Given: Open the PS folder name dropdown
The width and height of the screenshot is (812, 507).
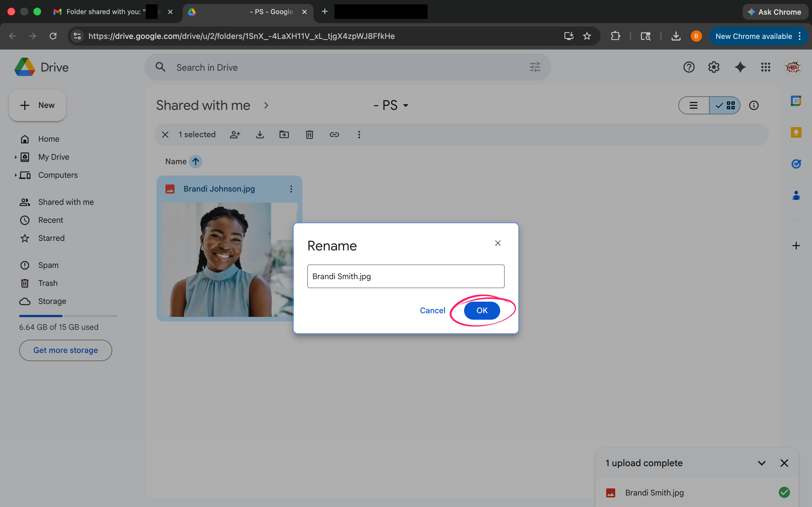Looking at the screenshot, I should (405, 106).
